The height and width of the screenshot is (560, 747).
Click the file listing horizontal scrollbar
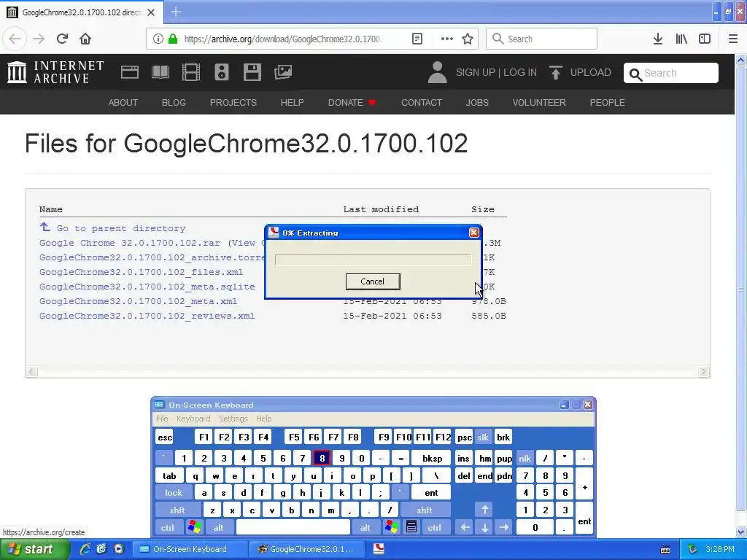click(x=368, y=371)
